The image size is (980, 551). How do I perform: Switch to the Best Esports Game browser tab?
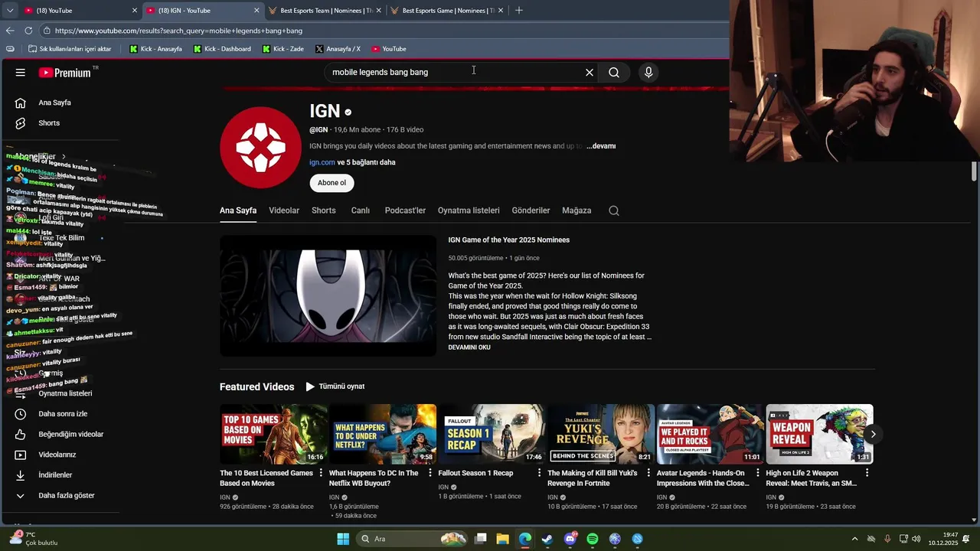pyautogui.click(x=447, y=10)
